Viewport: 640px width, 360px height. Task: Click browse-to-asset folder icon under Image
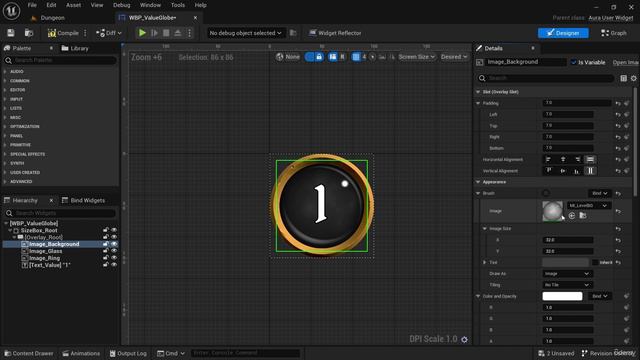click(x=583, y=216)
